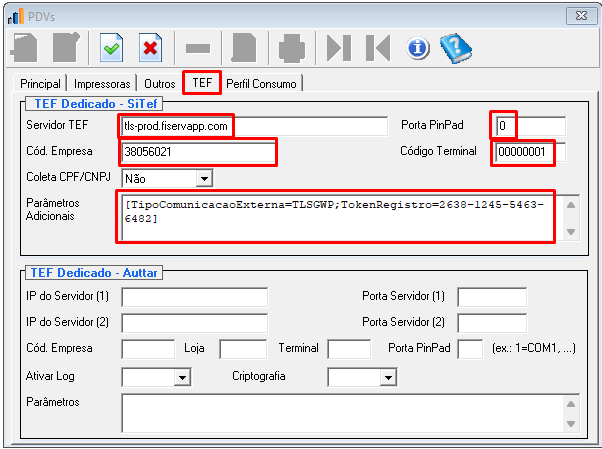Screen dimensions: 602x449
Task: Click the printer toolbar icon
Action: (x=292, y=48)
